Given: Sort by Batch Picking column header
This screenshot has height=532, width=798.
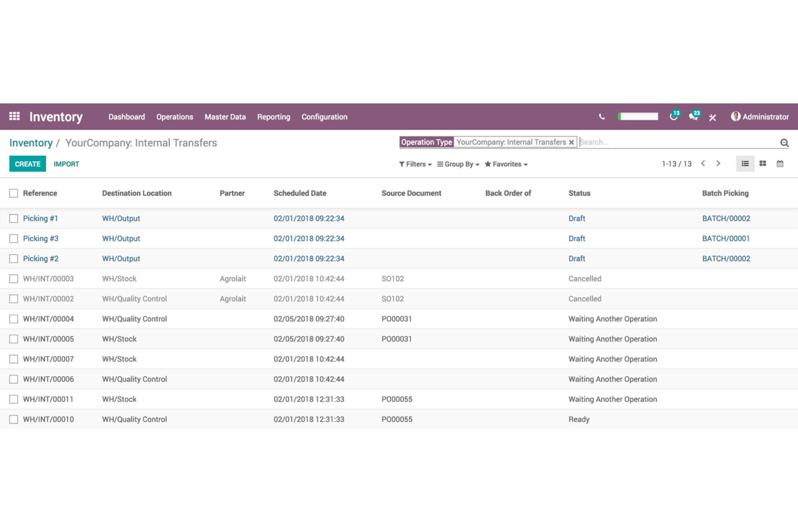Looking at the screenshot, I should pos(725,193).
